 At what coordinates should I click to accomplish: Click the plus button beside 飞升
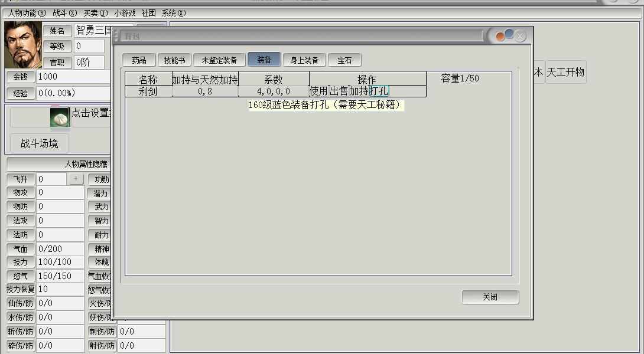pos(76,179)
